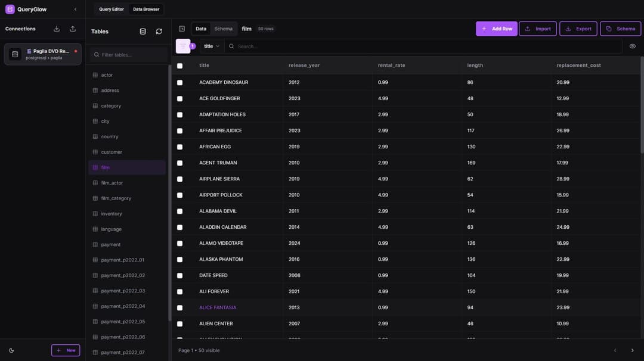This screenshot has width=644, height=361.
Task: Go to the previous page arrow
Action: click(x=615, y=350)
